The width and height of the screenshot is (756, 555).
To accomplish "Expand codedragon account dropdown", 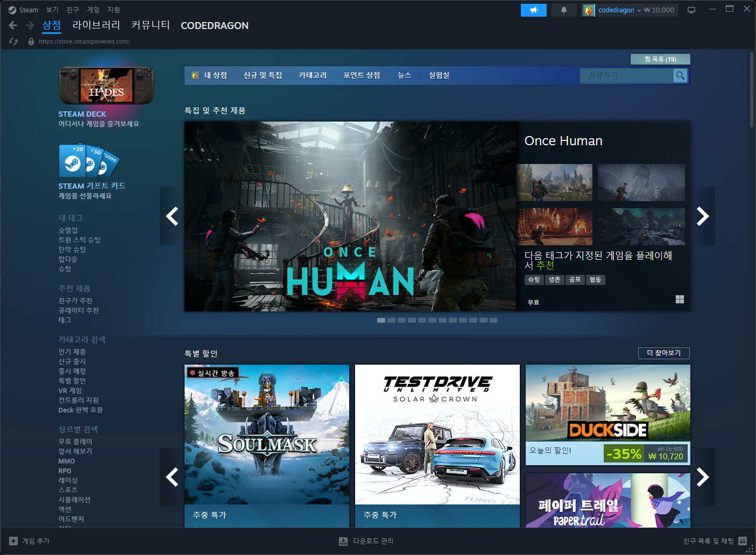I will [x=639, y=10].
